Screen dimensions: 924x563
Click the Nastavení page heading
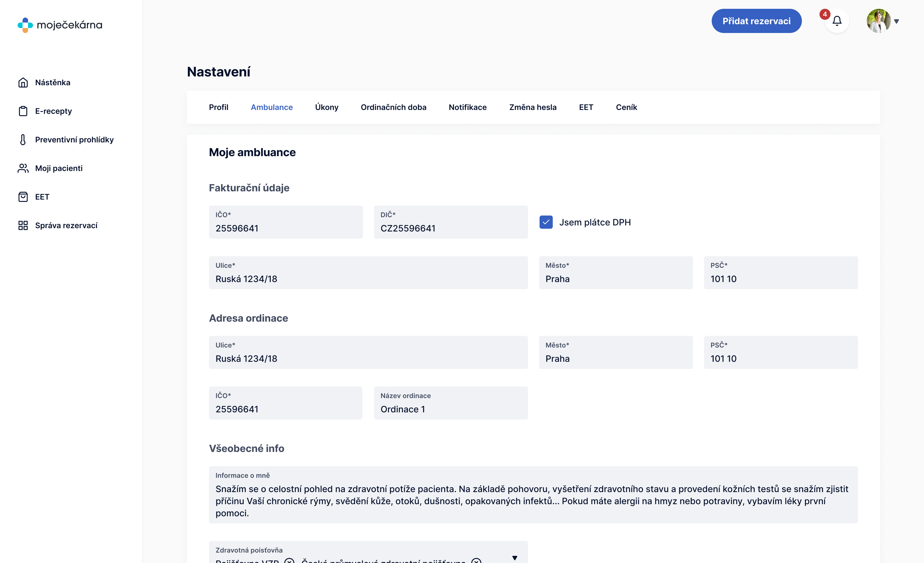[x=219, y=71]
